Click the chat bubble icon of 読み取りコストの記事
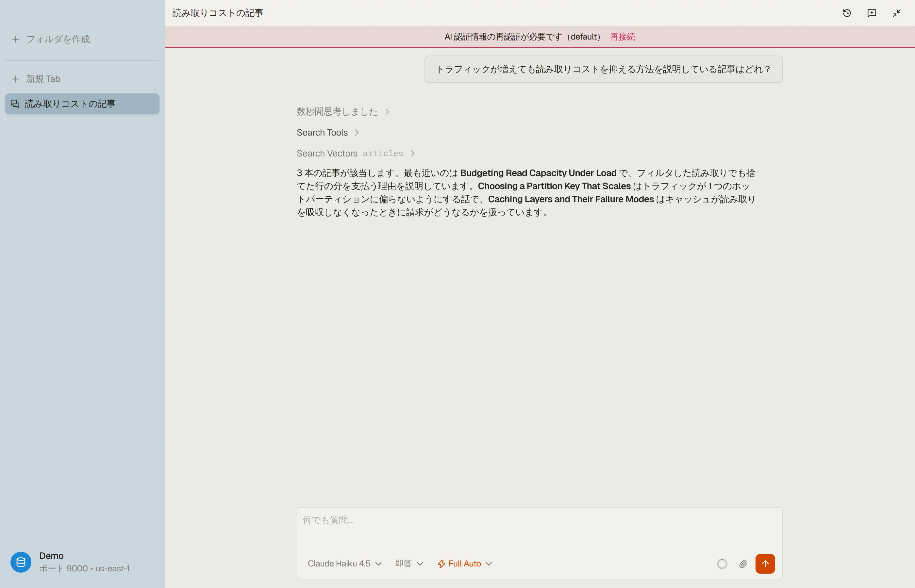The height and width of the screenshot is (588, 915). pos(15,104)
